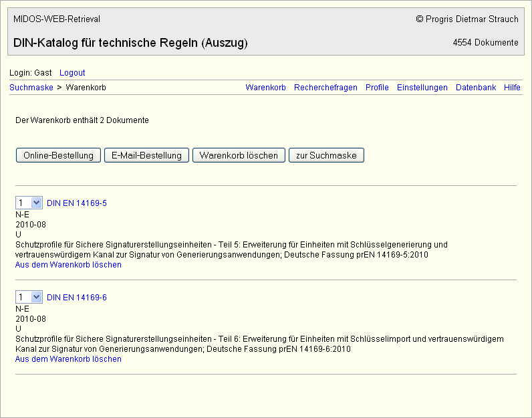Open the Hilfe page
The height and width of the screenshot is (418, 532).
[x=512, y=88]
